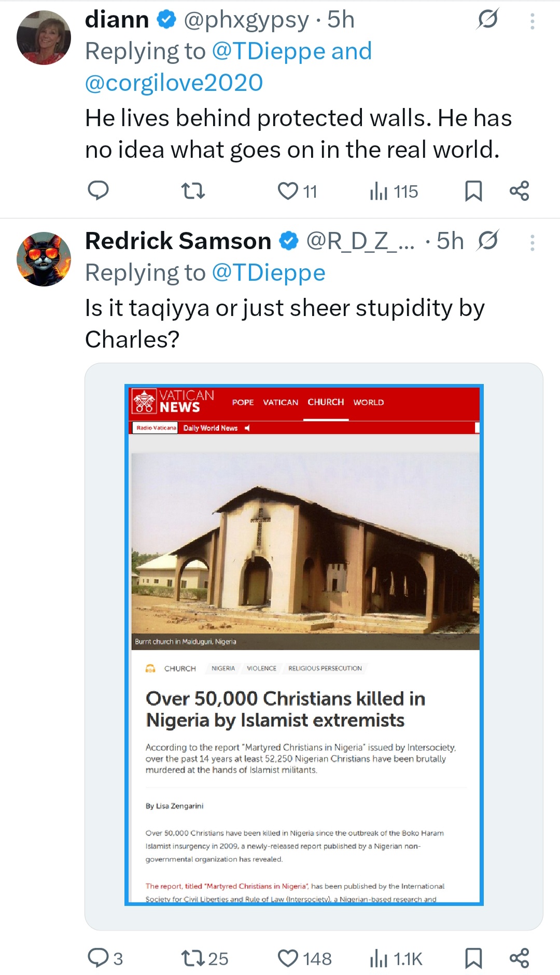Image resolution: width=560 pixels, height=975 pixels.
Task: Share diann's tweet
Action: (519, 191)
